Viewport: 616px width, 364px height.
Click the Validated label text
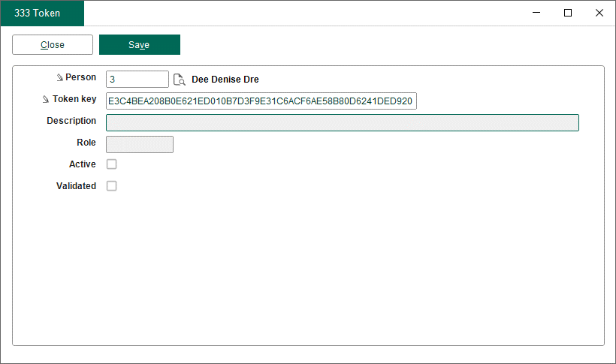point(76,185)
